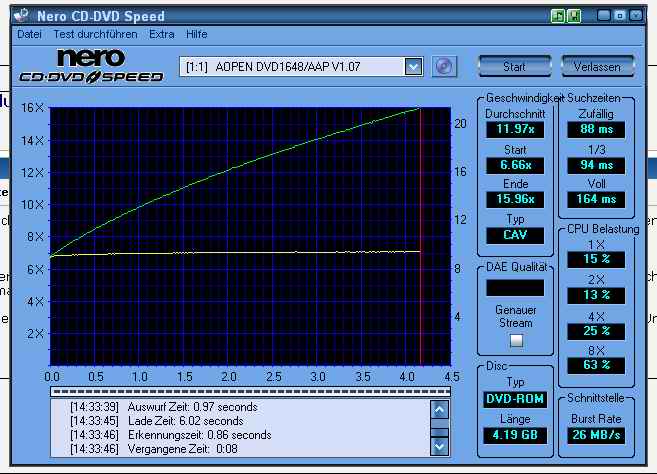Minimize the Nero CD-DVD Speed window
Screen dimensions: 657x474
pos(604,16)
